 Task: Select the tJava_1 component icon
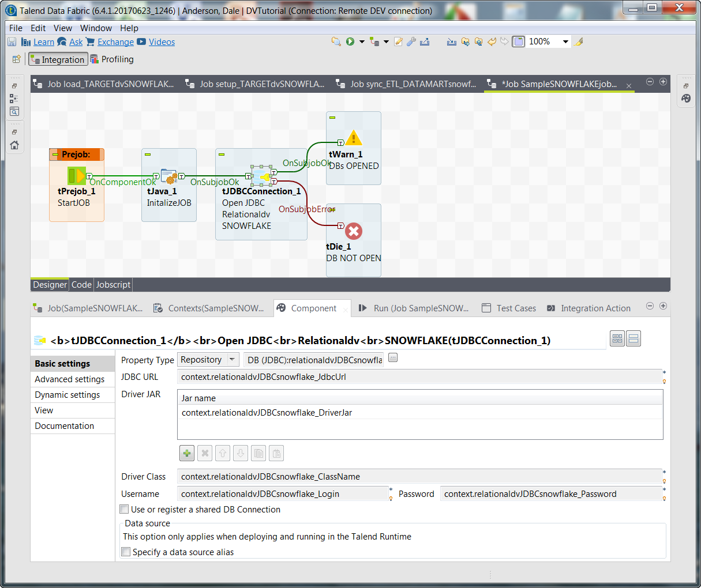coord(168,176)
